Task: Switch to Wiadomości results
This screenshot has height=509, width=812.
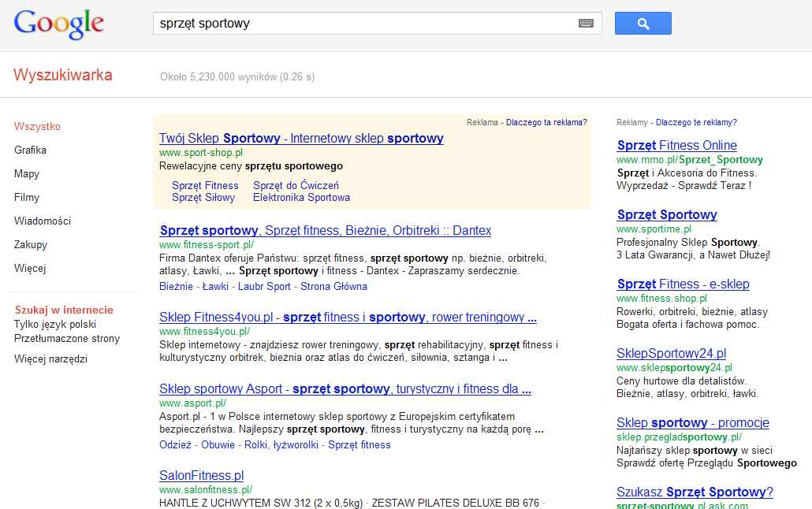Action: pyautogui.click(x=43, y=221)
